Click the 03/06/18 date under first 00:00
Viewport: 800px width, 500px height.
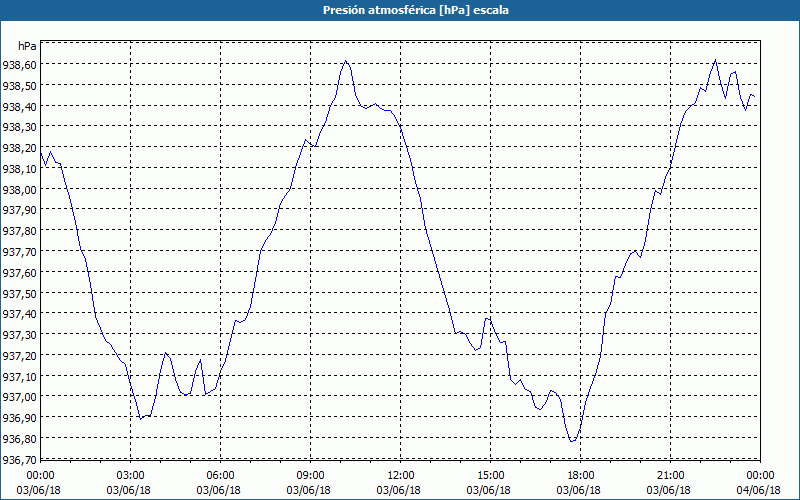38,490
